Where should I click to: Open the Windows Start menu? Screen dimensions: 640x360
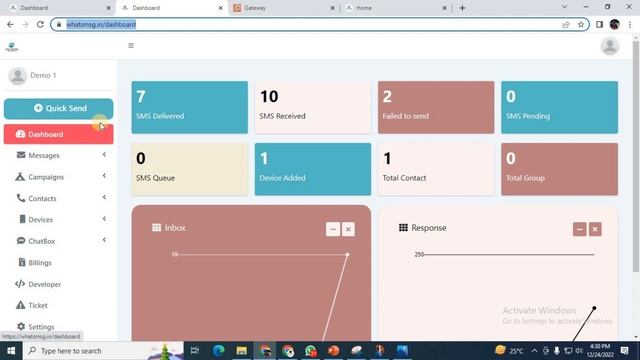click(11, 351)
